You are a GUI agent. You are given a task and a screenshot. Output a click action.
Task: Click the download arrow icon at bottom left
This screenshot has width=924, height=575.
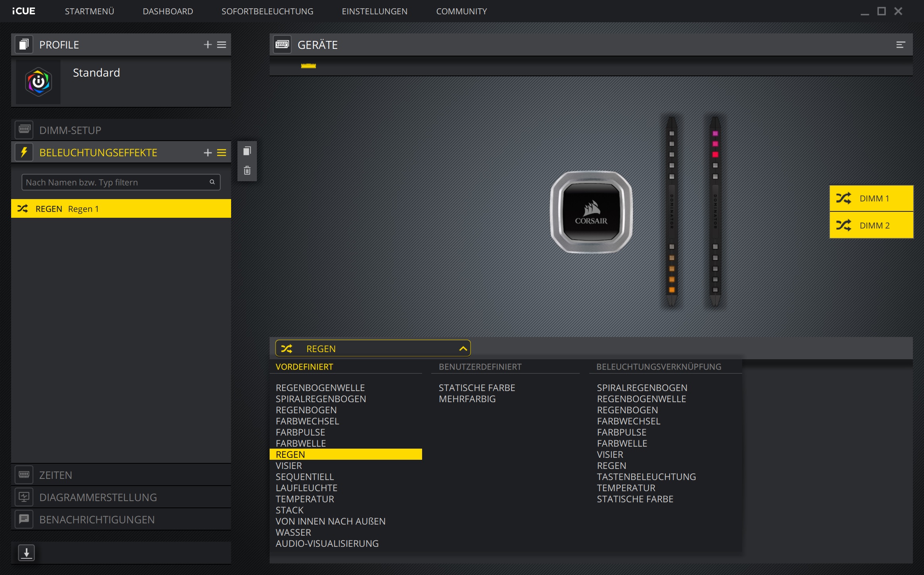[x=27, y=553]
